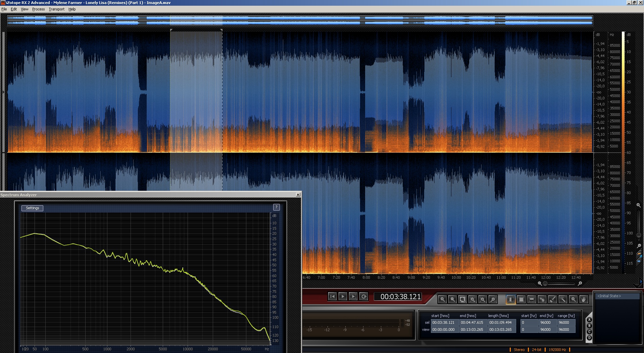The width and height of the screenshot is (644, 353).
Task: Click the last zoom toolbar icon
Action: click(493, 299)
